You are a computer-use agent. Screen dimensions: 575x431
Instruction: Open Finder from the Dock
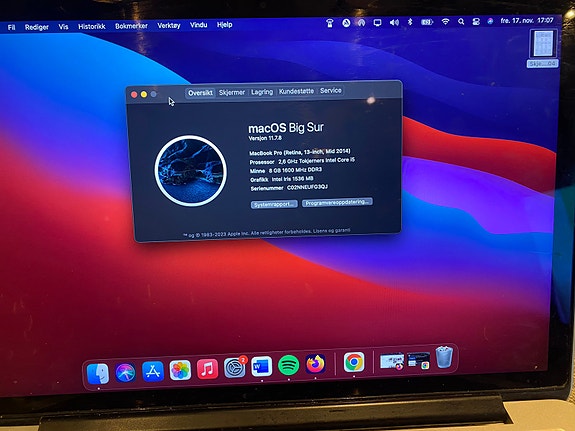(98, 373)
